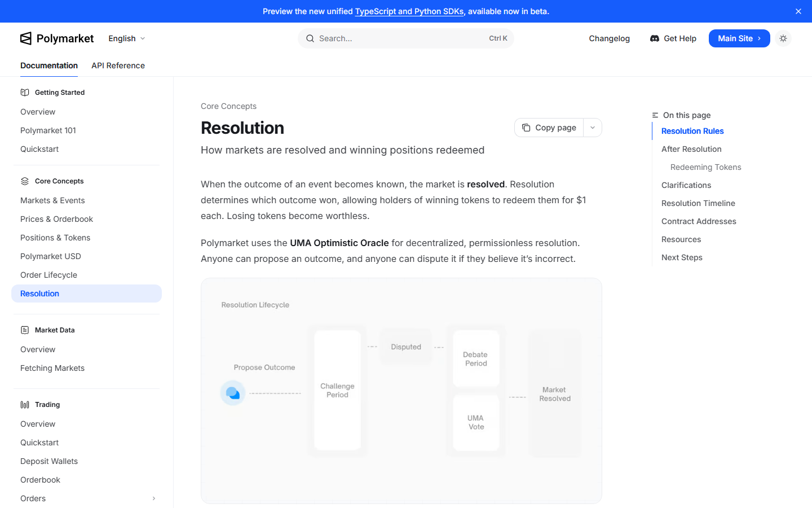Click the Search input field

[x=406, y=38]
